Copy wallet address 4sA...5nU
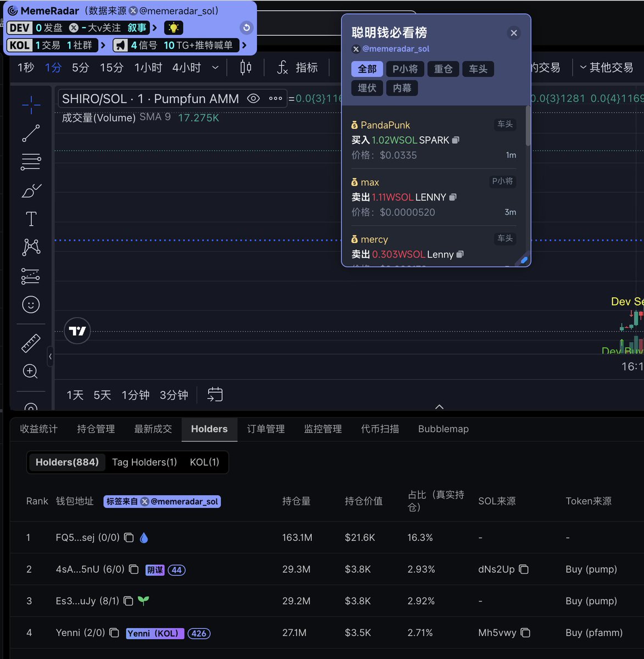The height and width of the screenshot is (659, 644). point(133,569)
